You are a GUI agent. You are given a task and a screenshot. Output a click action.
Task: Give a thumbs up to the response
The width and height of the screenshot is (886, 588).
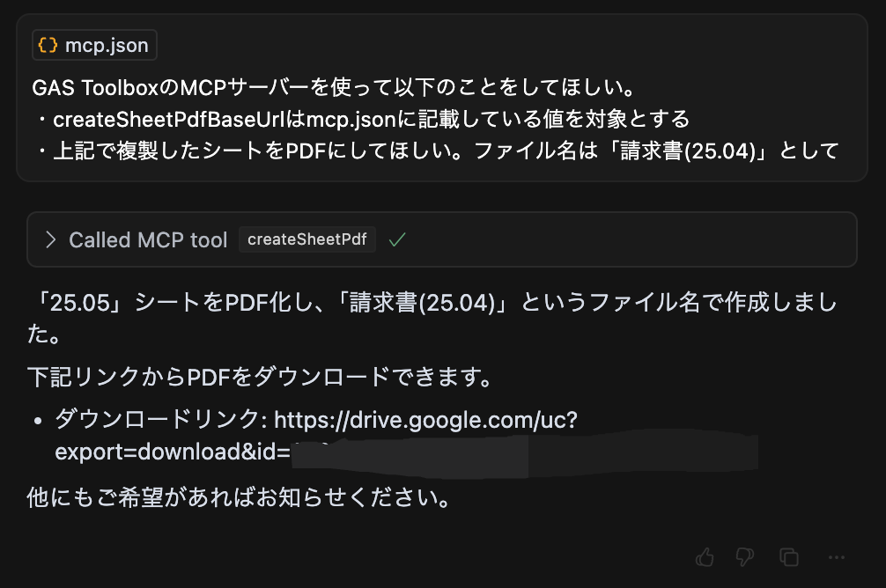coord(705,557)
